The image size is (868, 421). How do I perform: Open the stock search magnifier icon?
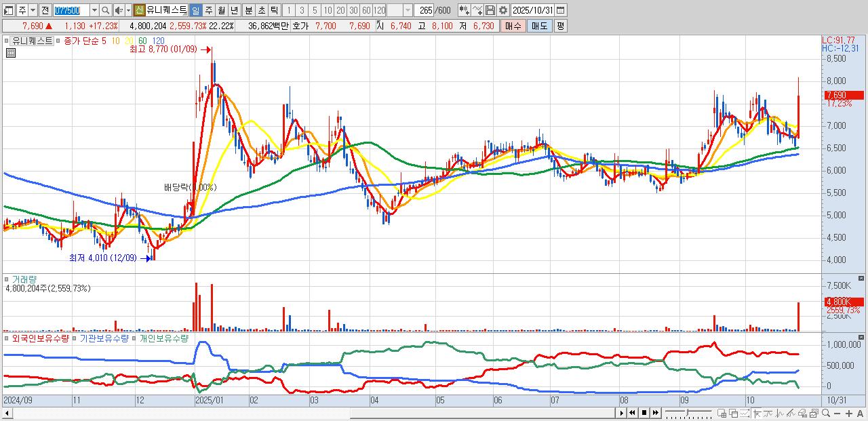pyautogui.click(x=105, y=10)
